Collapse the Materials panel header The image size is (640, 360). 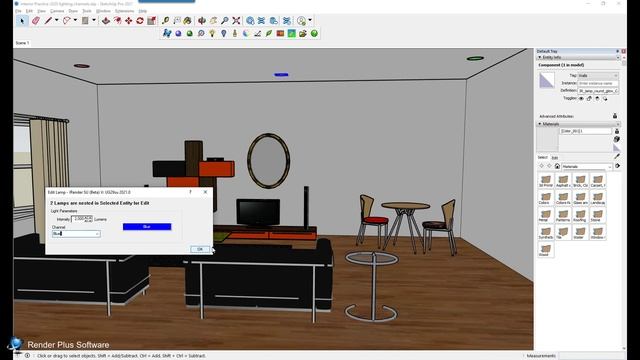(x=578, y=124)
